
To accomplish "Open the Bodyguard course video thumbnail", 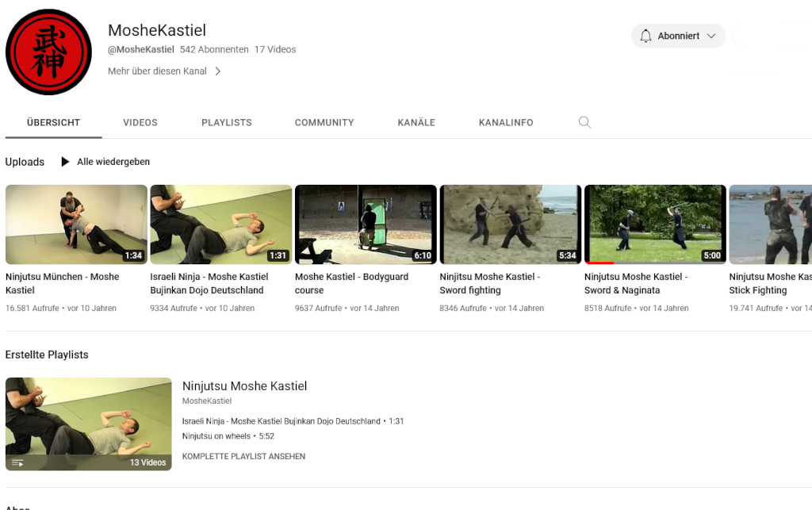I will pos(366,224).
